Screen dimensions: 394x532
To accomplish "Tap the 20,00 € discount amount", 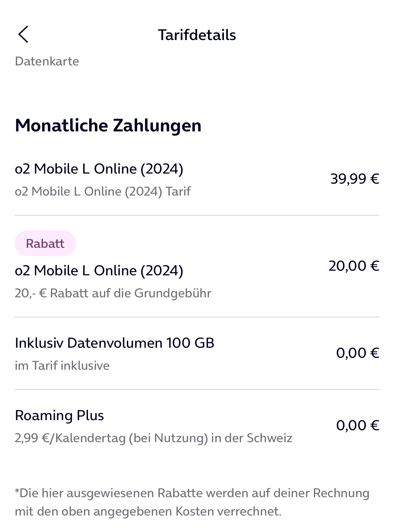I will [x=354, y=266].
